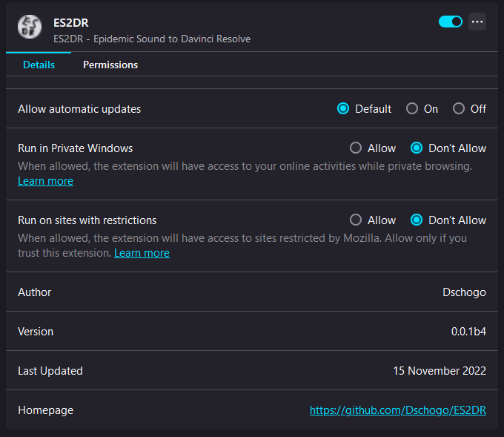Viewport: 504px width, 437px height.
Task: Choose Don't Allow for restricted sites
Action: click(417, 220)
